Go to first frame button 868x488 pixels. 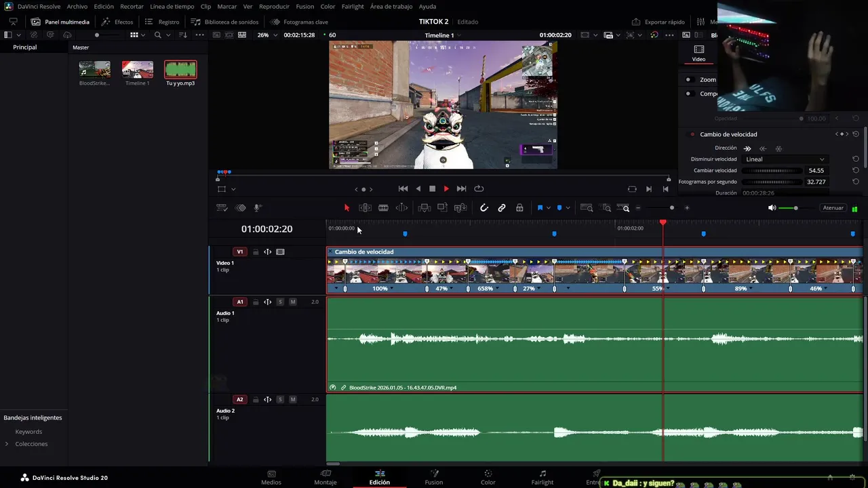pyautogui.click(x=403, y=189)
